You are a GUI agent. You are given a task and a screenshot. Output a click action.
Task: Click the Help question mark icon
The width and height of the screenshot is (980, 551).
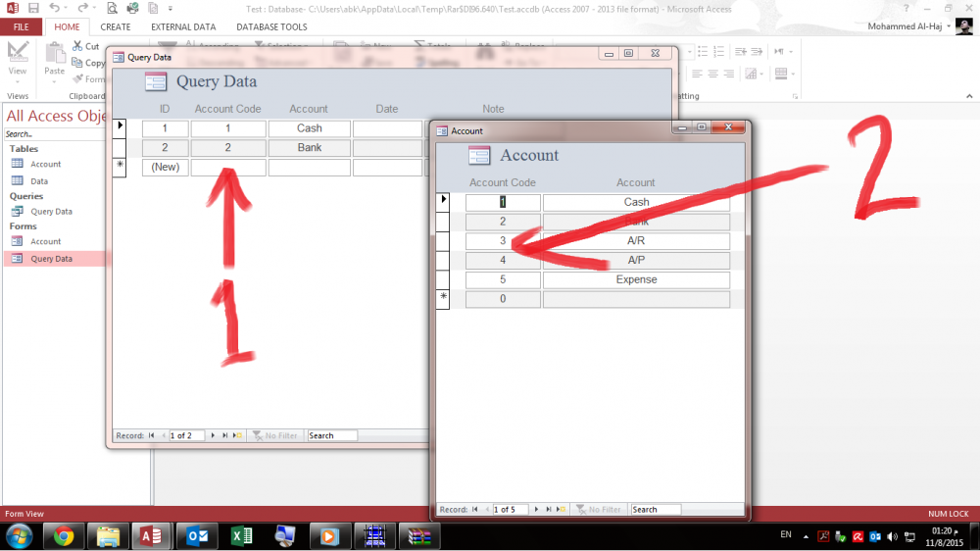point(906,8)
